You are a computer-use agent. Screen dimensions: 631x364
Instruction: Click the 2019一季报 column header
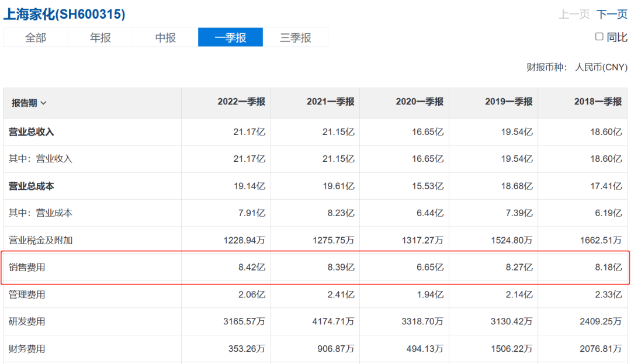tap(508, 102)
